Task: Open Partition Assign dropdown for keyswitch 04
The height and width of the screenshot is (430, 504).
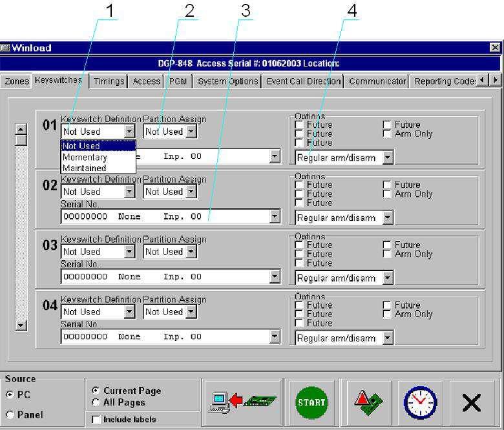Action: pos(191,311)
